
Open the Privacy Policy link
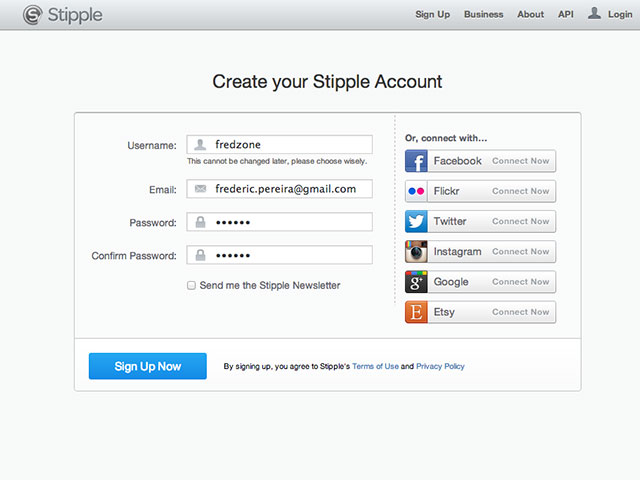pyautogui.click(x=440, y=366)
